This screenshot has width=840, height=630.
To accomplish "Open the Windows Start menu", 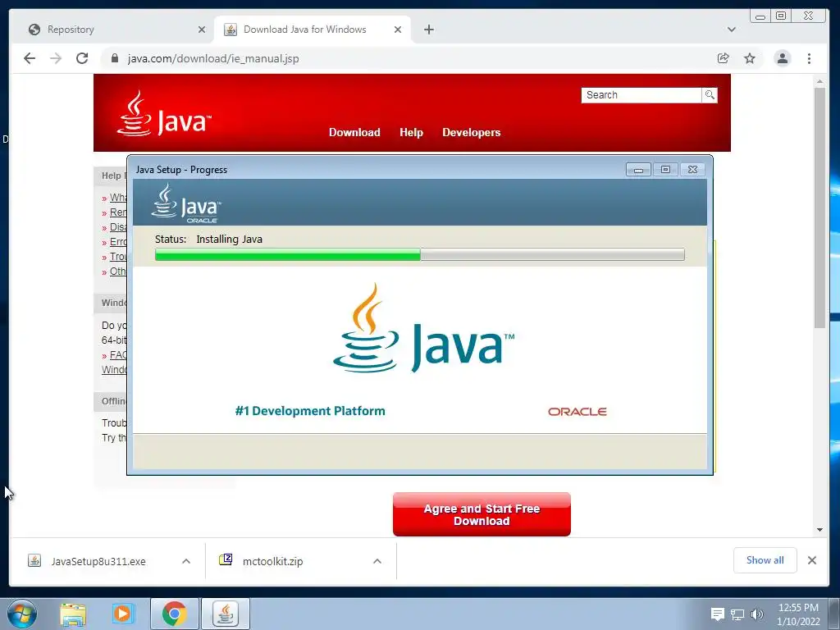I will [21, 614].
